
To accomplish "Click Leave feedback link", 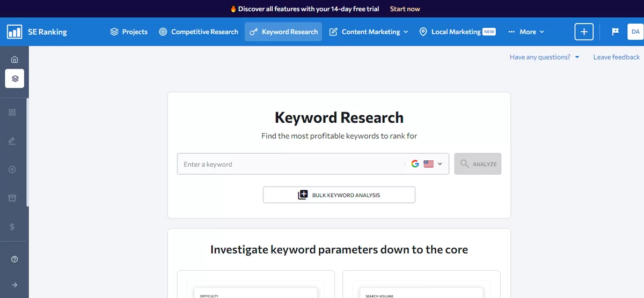I will click(x=616, y=57).
